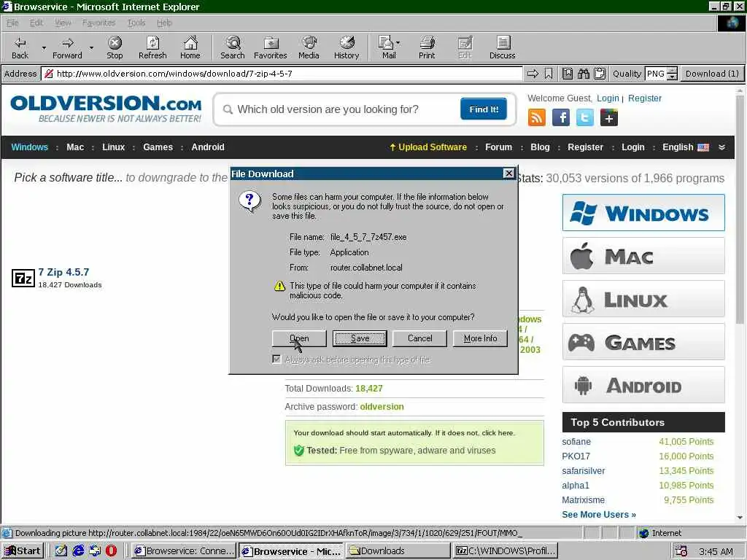This screenshot has height=560, width=747.
Task: Click Save in File Download dialog
Action: [360, 338]
